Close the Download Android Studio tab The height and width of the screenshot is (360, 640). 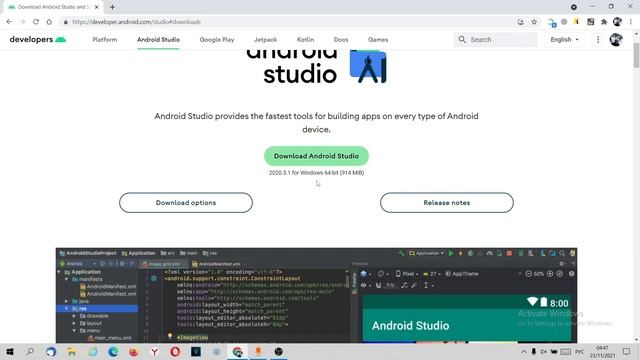coord(97,7)
